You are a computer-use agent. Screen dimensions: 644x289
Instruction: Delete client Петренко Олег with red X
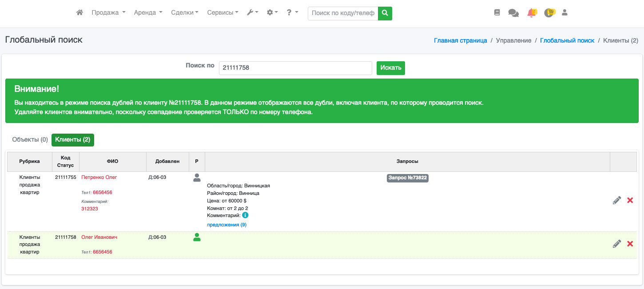click(630, 201)
